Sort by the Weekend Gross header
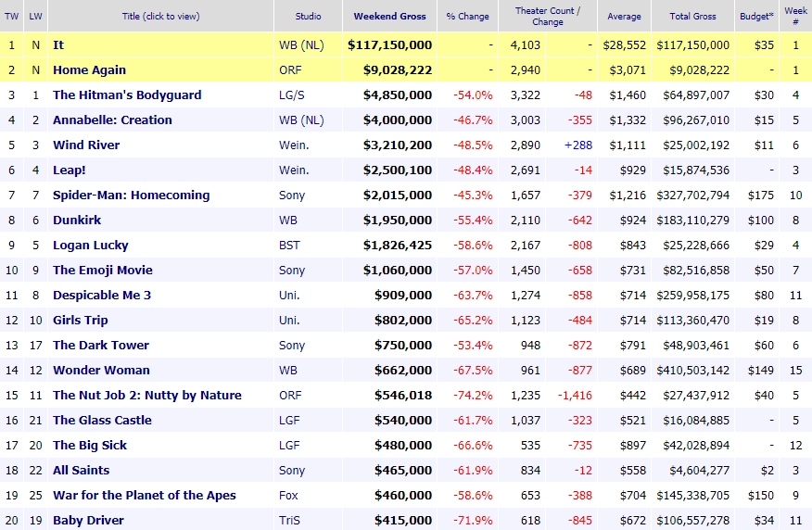812x530 pixels. [x=389, y=16]
